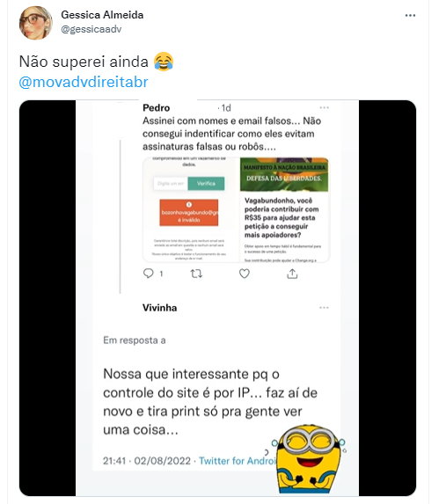This screenshot has height=504, width=446.
Task: Open the more options dots on Vivinha's tweet
Action: click(324, 308)
